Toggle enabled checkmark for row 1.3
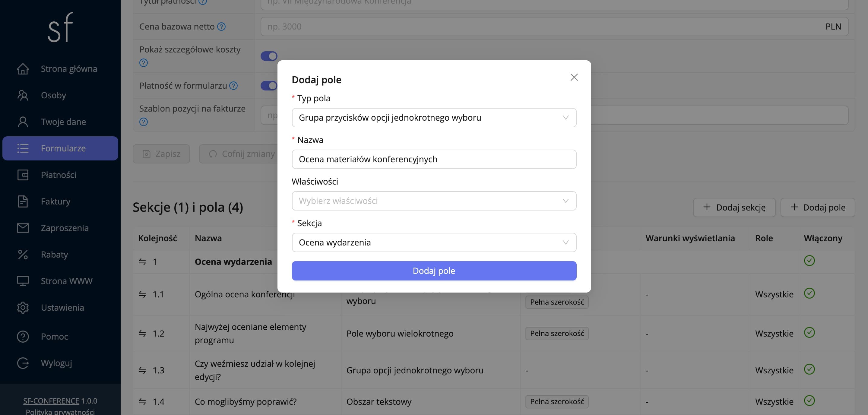Screen dimensions: 868x415 [809, 369]
